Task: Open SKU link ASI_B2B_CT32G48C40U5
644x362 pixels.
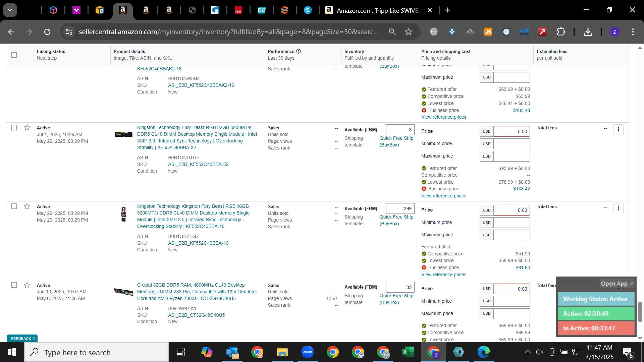Action: tap(196, 315)
